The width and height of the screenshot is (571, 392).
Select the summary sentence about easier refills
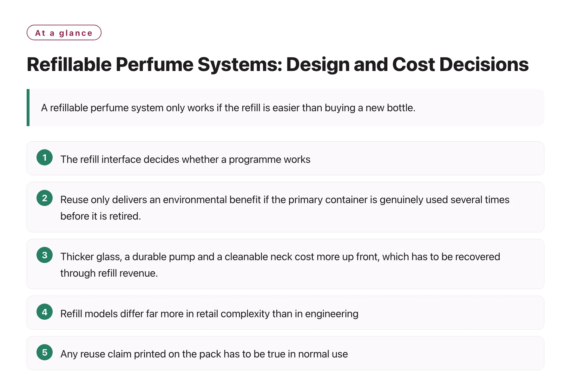(x=228, y=108)
